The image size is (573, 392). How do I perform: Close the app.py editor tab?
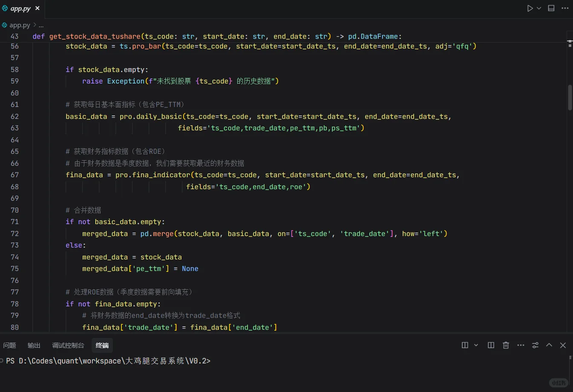(x=37, y=8)
